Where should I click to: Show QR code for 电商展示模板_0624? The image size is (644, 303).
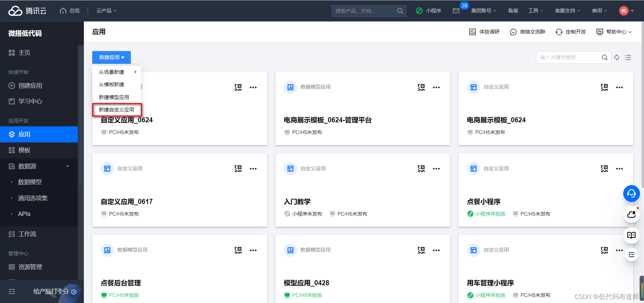[604, 87]
